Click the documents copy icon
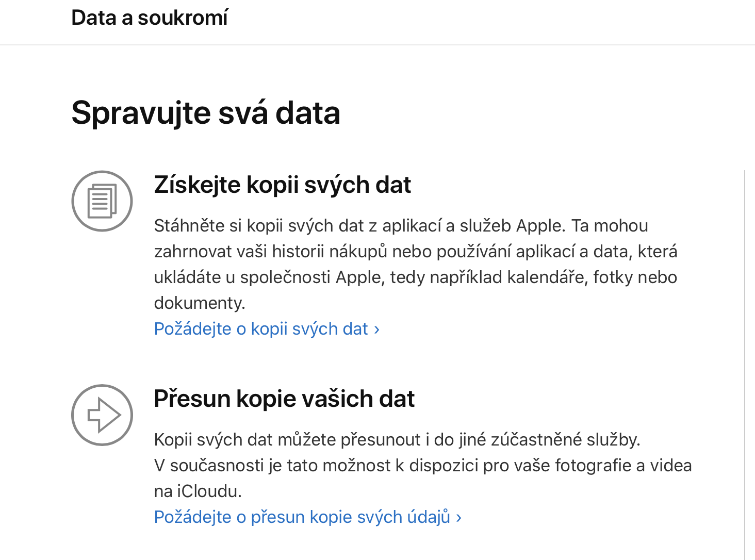755x560 pixels. 102,201
